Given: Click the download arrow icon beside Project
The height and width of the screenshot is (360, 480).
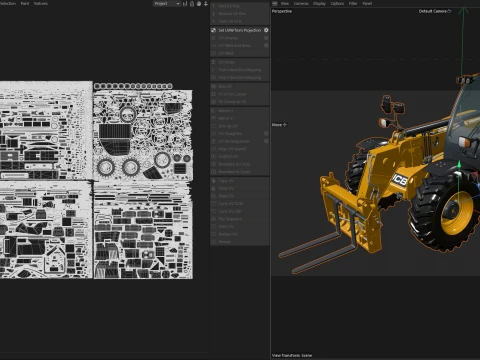Looking at the screenshot, I should [206, 4].
